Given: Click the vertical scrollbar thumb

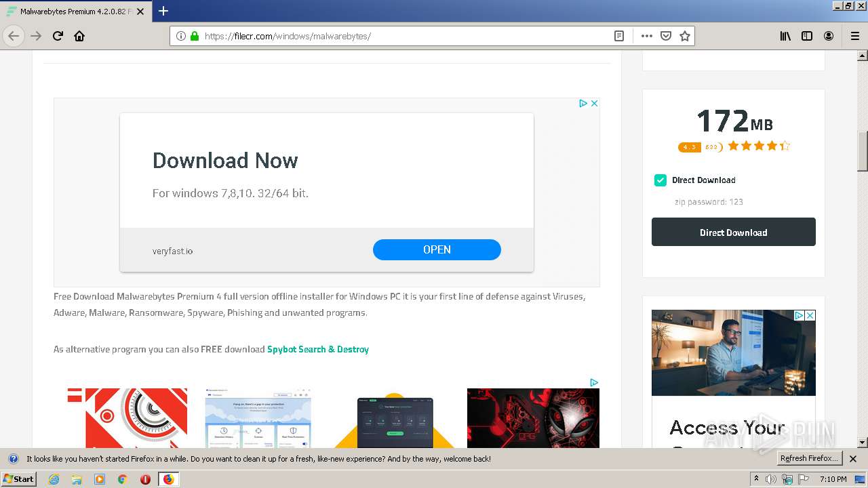Looking at the screenshot, I should (863, 150).
